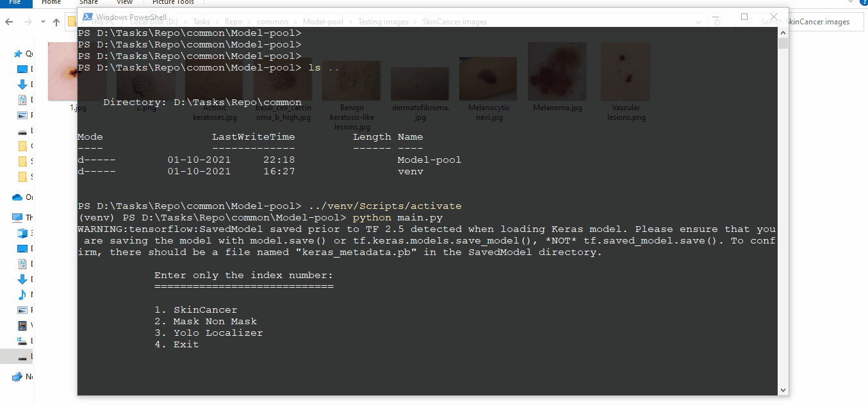868x405 pixels.
Task: Open Local Disk (D:) from the breadcrumb
Action: pyautogui.click(x=154, y=21)
